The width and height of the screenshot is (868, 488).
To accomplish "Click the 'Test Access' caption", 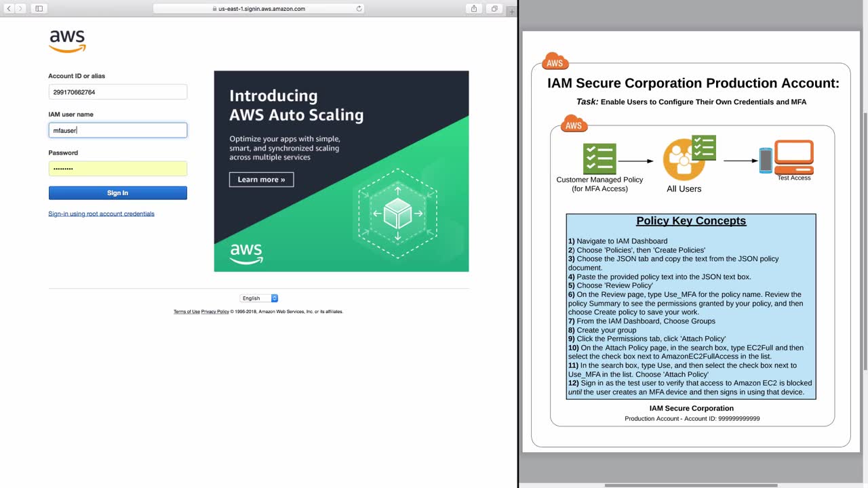I will pos(794,178).
